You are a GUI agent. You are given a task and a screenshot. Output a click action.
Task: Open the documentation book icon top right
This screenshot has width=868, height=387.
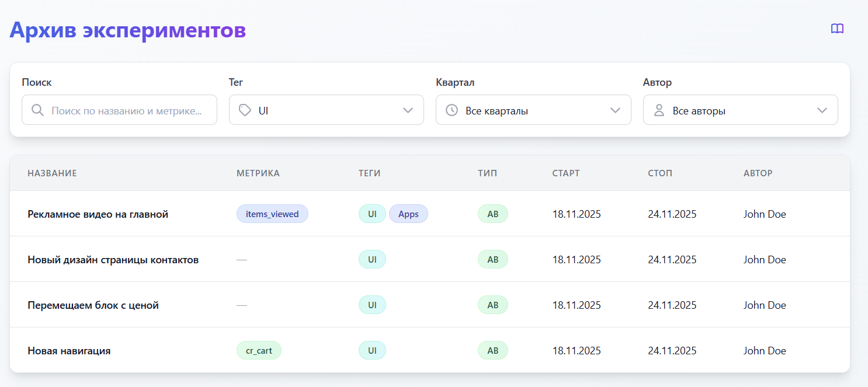[x=837, y=28]
